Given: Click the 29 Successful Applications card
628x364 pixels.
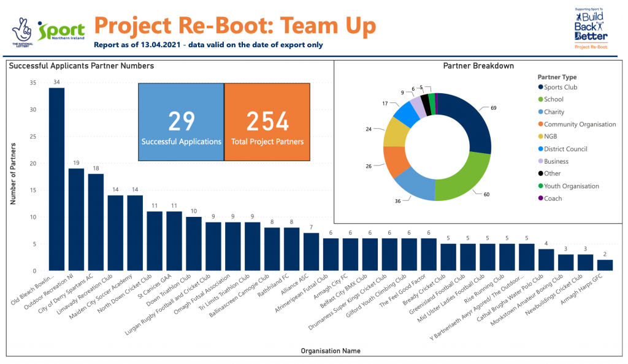Looking at the screenshot, I should [181, 122].
